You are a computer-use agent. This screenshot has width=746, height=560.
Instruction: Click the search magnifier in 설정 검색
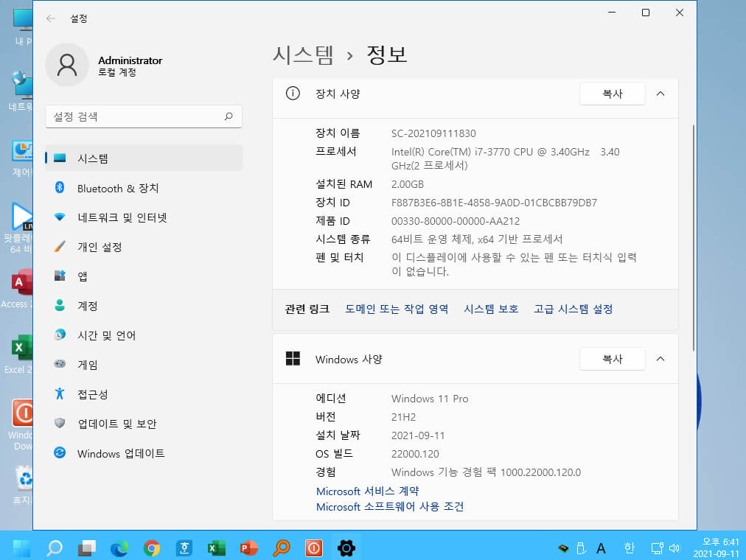pos(229,116)
